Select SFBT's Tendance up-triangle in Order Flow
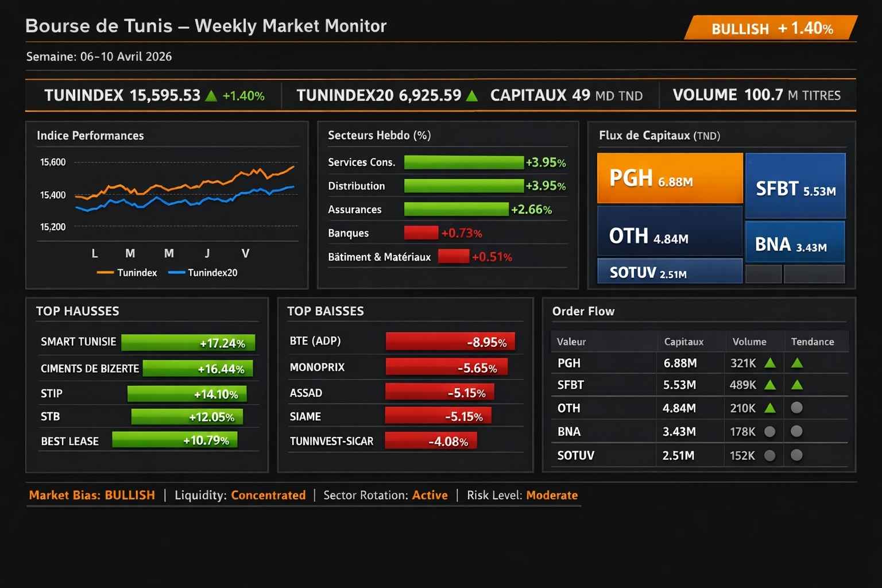 pyautogui.click(x=797, y=385)
